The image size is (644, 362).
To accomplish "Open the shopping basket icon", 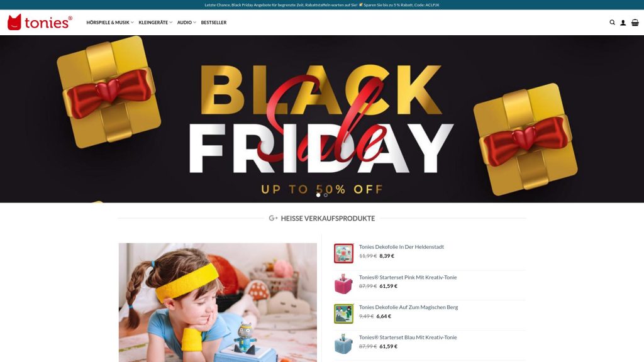I will coord(635,23).
